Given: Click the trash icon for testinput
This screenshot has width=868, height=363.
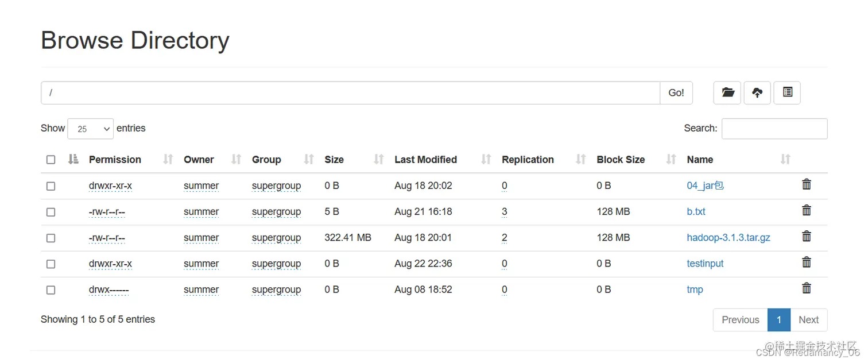Looking at the screenshot, I should point(807,262).
